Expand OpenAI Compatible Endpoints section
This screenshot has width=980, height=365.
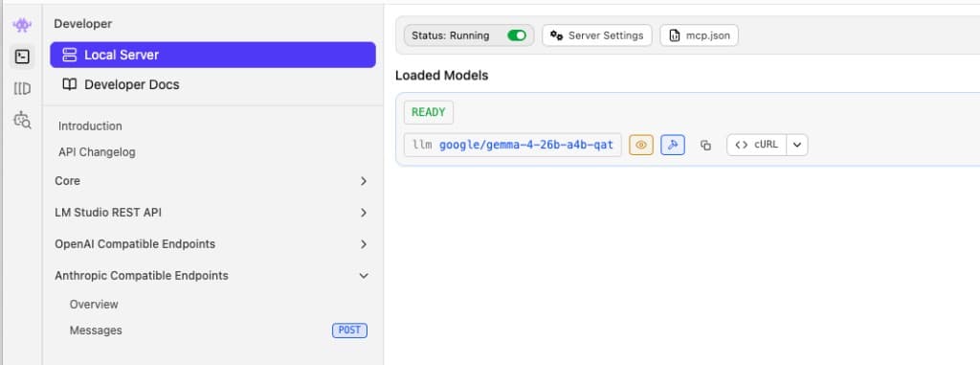pyautogui.click(x=212, y=244)
